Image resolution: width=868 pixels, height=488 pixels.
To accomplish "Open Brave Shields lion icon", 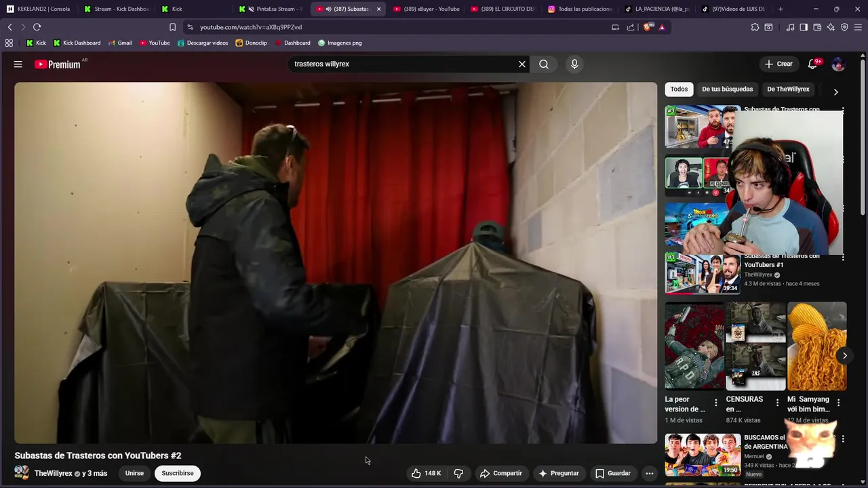I will [x=647, y=27].
